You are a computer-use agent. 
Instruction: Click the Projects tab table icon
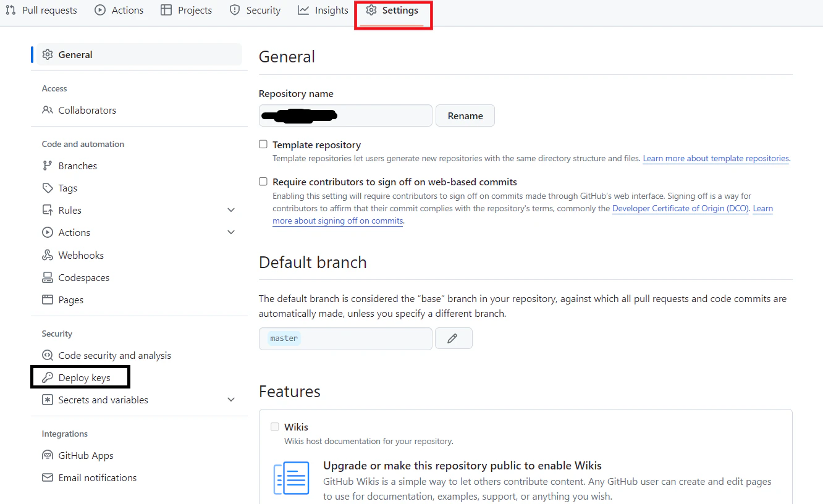[x=166, y=10]
